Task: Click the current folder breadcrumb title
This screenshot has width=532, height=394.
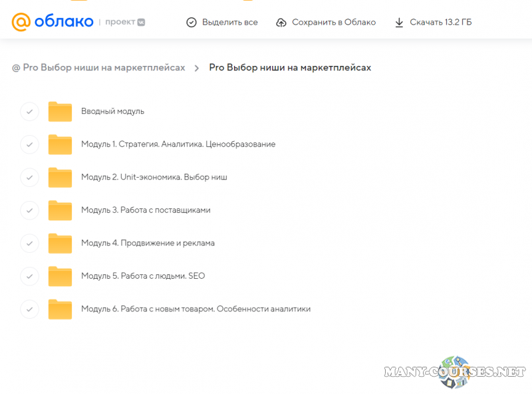Action: pyautogui.click(x=290, y=68)
